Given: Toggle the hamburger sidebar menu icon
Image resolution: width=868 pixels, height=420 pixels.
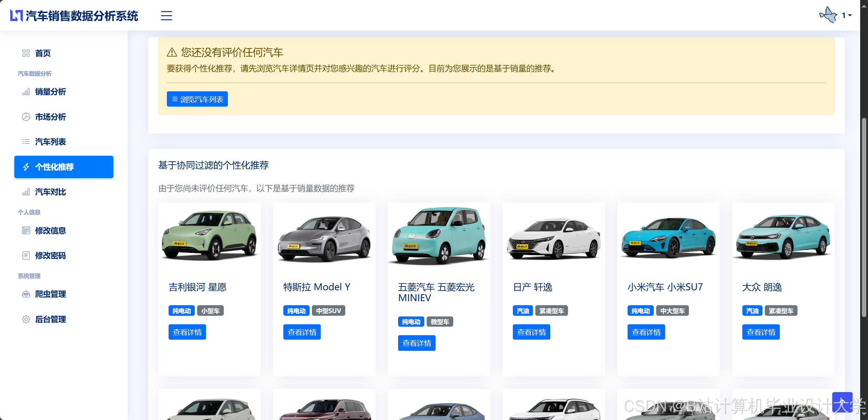Looking at the screenshot, I should click(x=166, y=16).
